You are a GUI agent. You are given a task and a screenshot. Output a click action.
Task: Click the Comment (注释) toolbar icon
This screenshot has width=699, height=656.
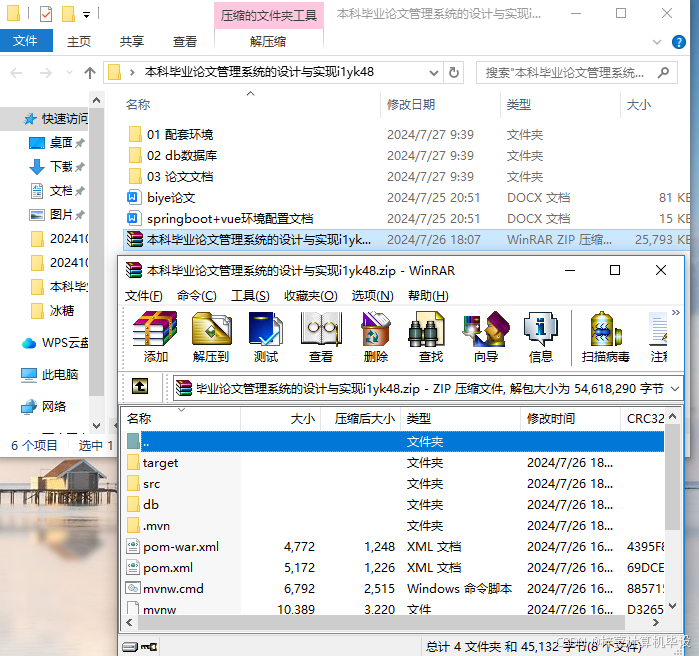point(658,336)
